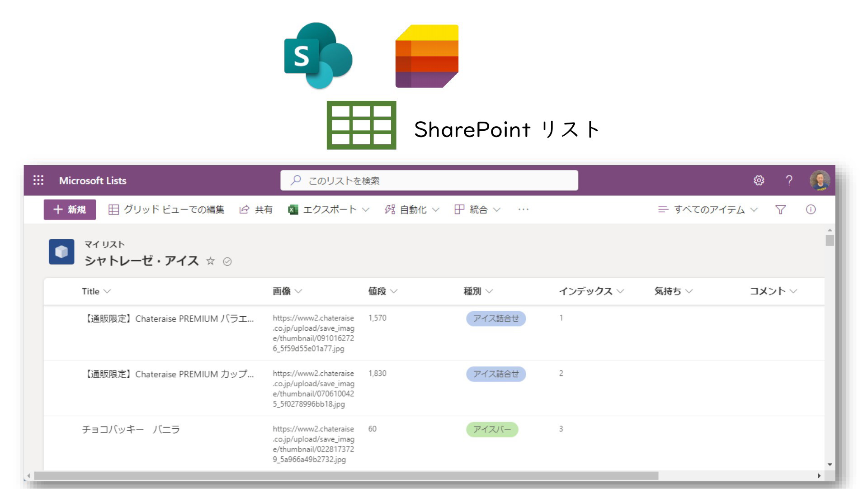Viewport: 868px width, 489px height.
Task: Open the すべてのアイテム view selector
Action: 708,209
